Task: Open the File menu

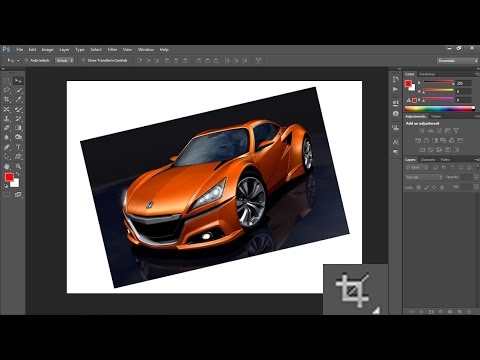Action: (20, 50)
